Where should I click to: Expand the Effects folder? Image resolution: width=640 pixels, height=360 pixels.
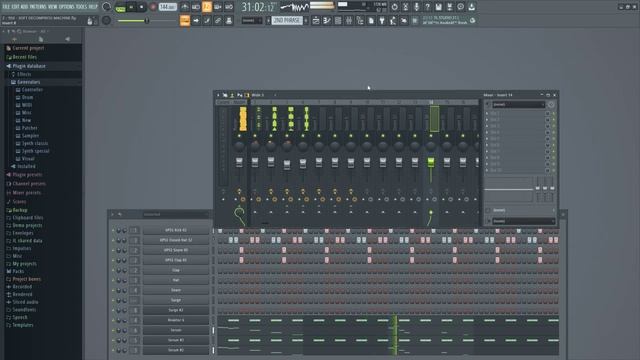tap(24, 74)
